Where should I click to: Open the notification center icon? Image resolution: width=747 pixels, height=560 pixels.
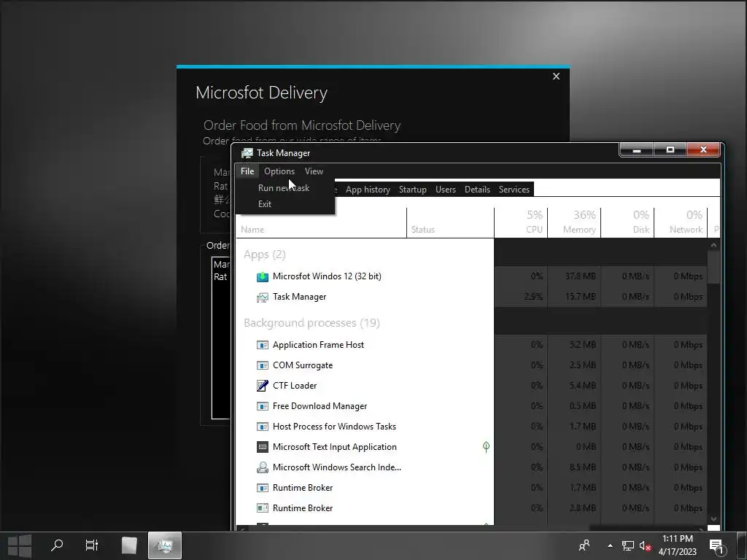pos(717,547)
